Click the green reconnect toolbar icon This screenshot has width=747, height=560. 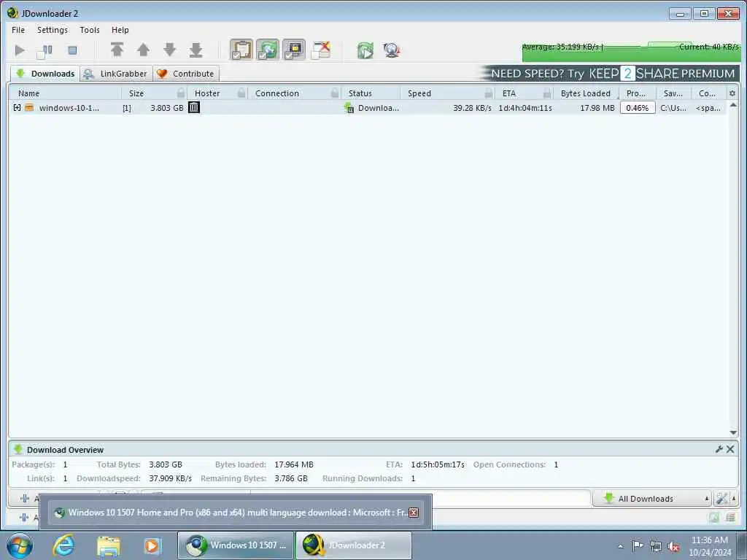pos(365,50)
